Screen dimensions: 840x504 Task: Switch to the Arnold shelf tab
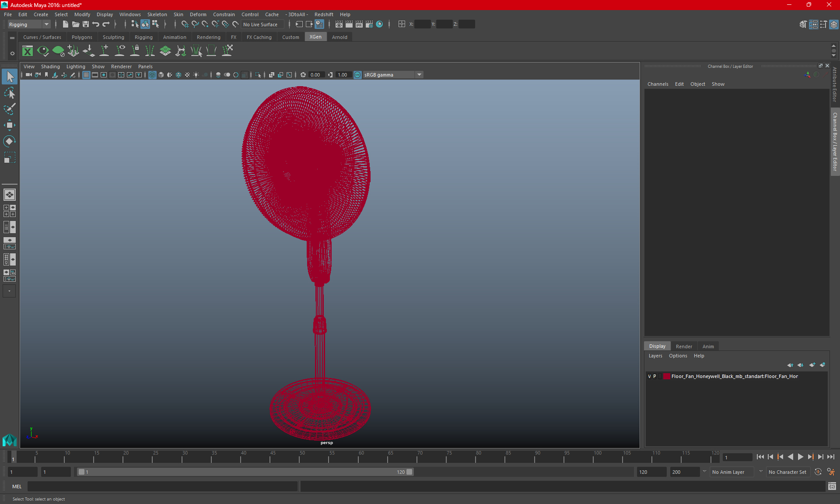click(x=339, y=37)
